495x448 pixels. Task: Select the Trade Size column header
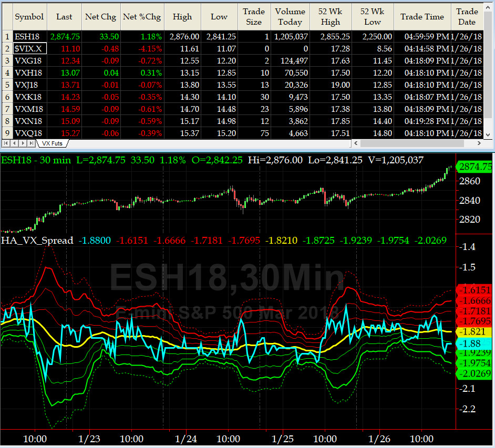coord(254,17)
